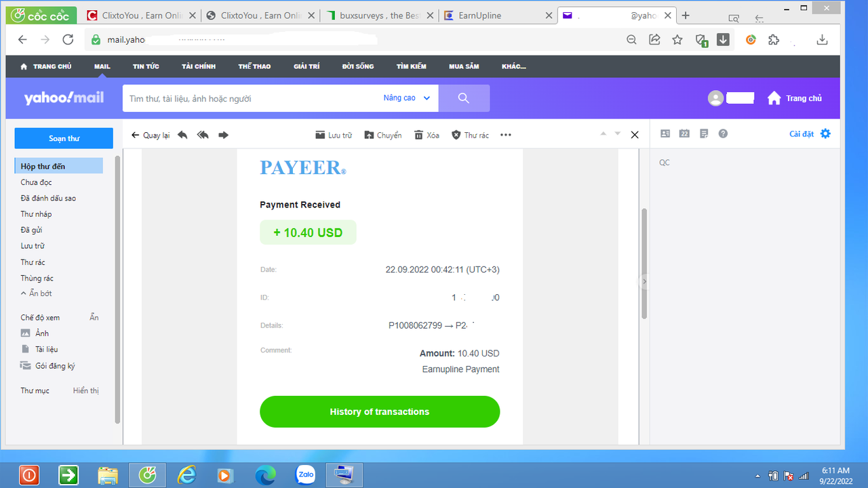Click the email vertical scrollbar
The height and width of the screenshot is (488, 868).
(644, 263)
